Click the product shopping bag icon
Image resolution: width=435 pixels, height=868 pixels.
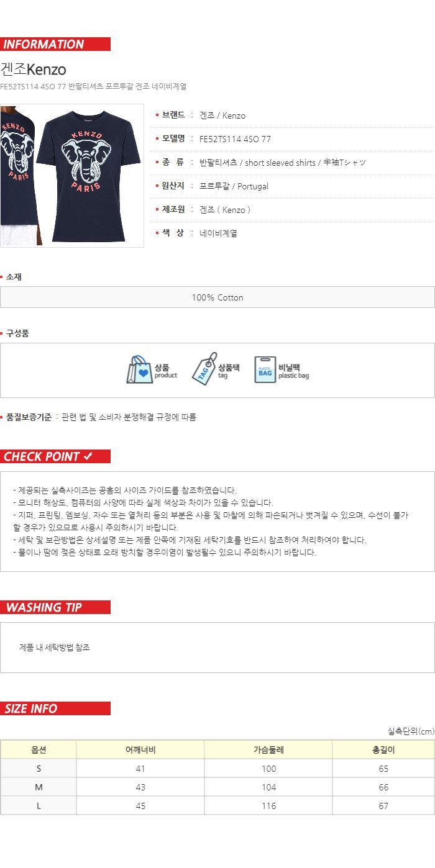click(x=140, y=370)
